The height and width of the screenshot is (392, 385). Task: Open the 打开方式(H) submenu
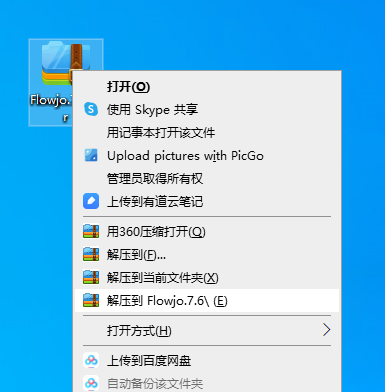click(207, 330)
